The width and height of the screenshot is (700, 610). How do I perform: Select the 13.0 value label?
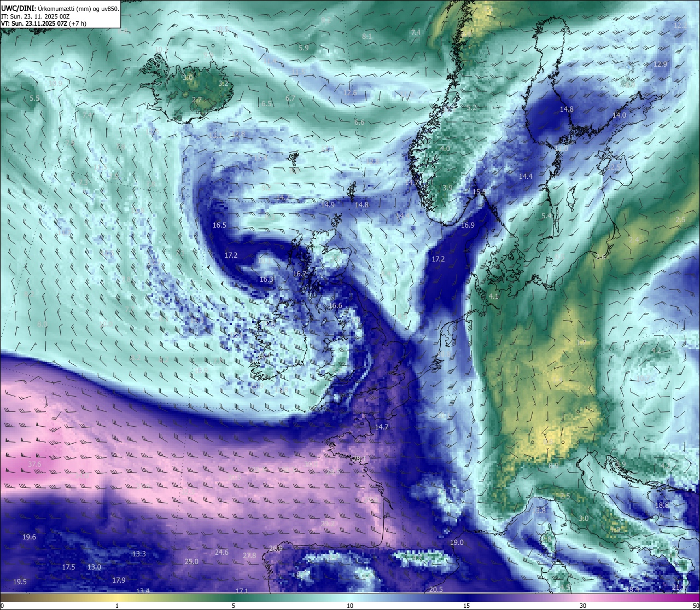(94, 567)
